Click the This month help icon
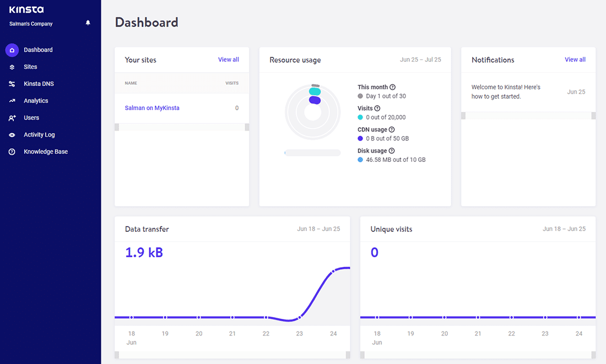 392,87
